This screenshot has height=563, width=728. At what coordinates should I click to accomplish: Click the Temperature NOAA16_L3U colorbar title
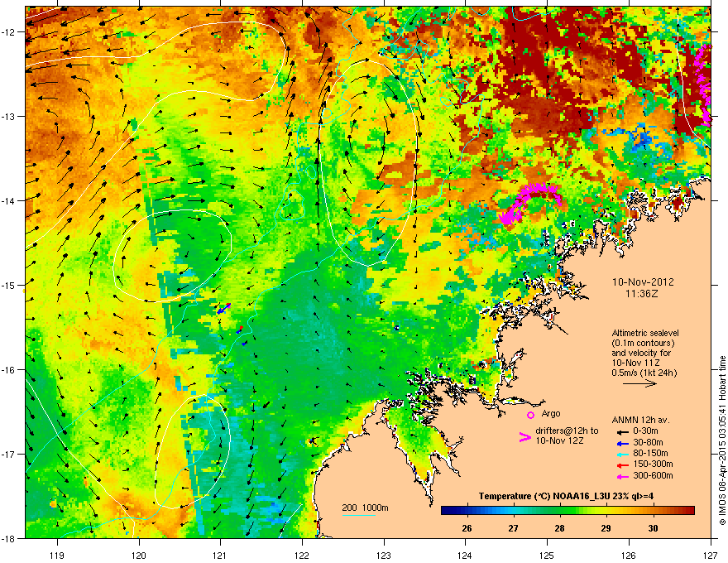[566, 496]
